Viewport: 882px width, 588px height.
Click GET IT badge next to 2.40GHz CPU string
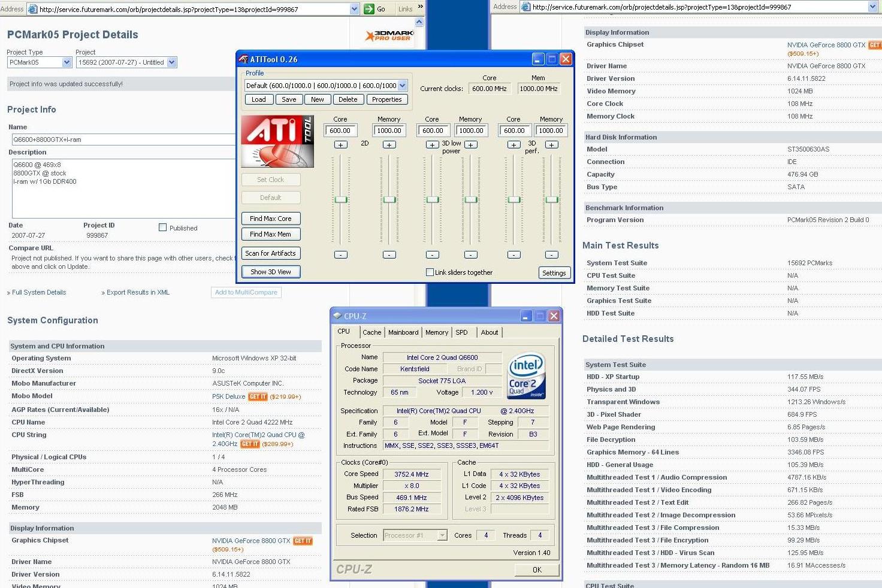click(x=250, y=444)
